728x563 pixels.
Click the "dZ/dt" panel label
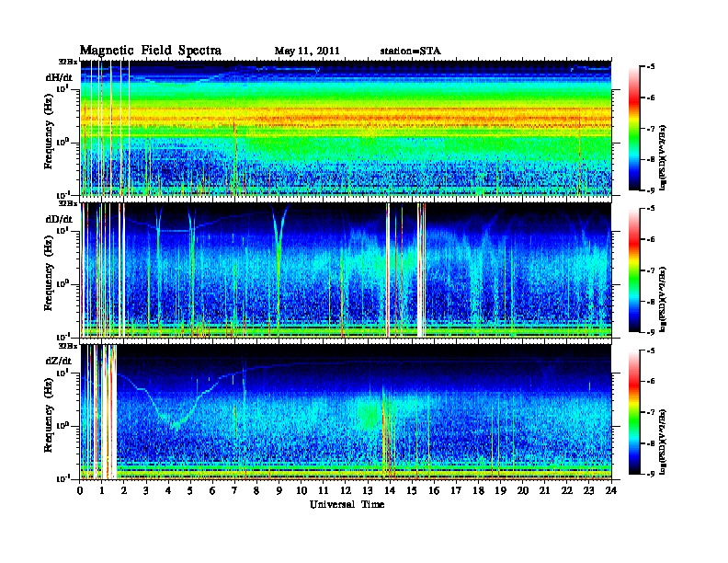click(59, 361)
